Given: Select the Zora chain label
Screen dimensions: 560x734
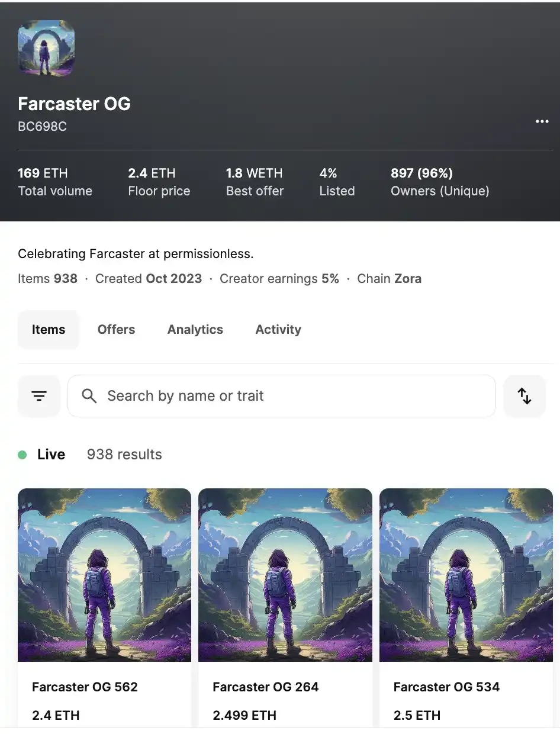Looking at the screenshot, I should (x=409, y=278).
